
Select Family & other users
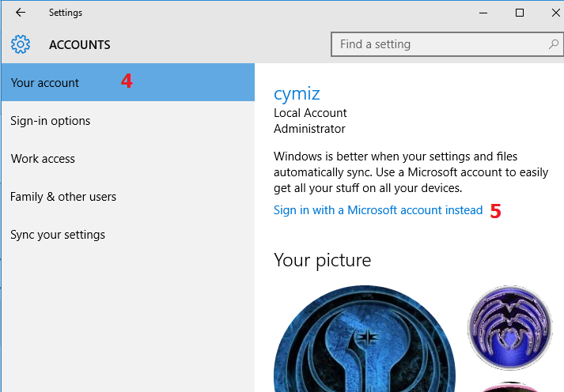pyautogui.click(x=63, y=197)
